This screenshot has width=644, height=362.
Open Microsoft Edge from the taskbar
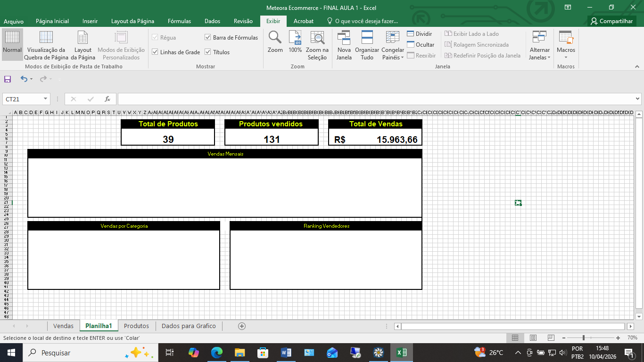(217, 353)
